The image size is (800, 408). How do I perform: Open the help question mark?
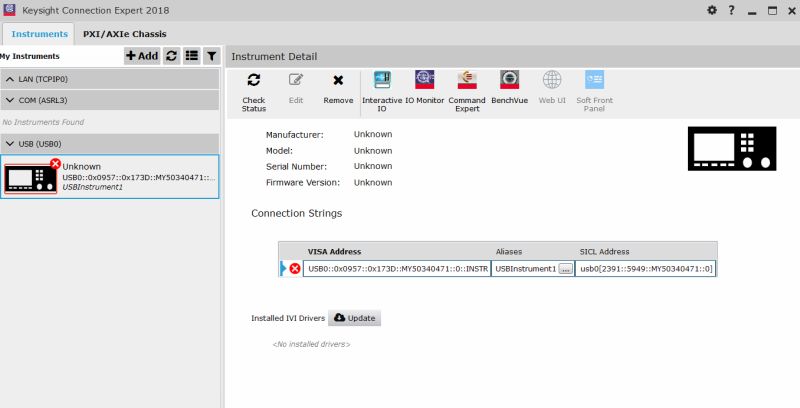point(731,10)
